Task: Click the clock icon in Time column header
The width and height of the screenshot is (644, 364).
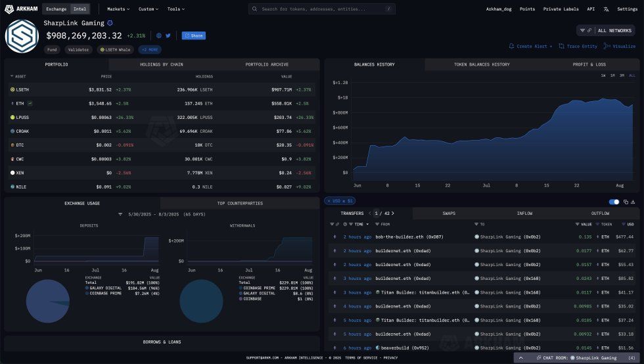Action: click(x=345, y=224)
